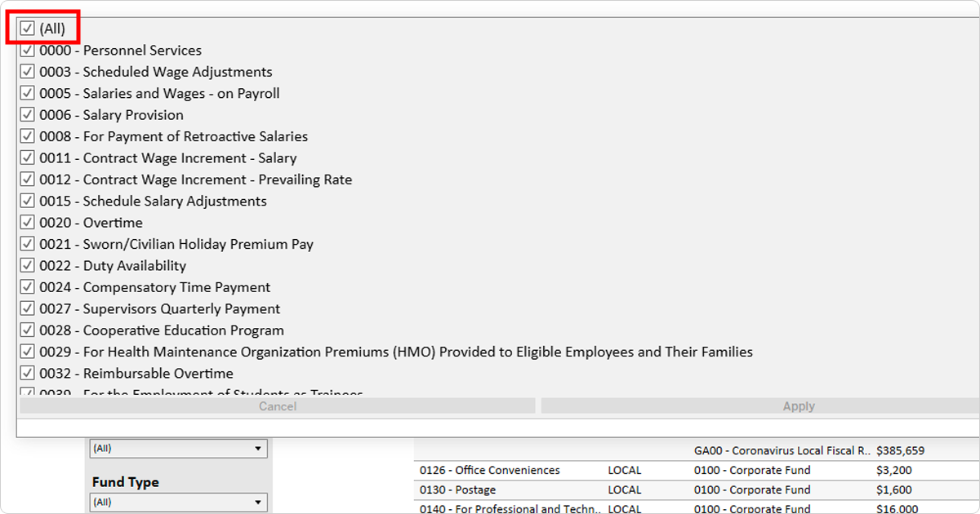This screenshot has height=514, width=980.
Task: Select the 0130 - Postage cell
Action: [458, 490]
